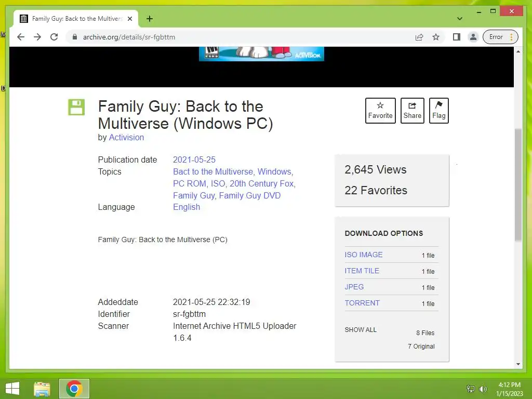Open taskbar clock and date
The width and height of the screenshot is (532, 399).
(x=510, y=389)
